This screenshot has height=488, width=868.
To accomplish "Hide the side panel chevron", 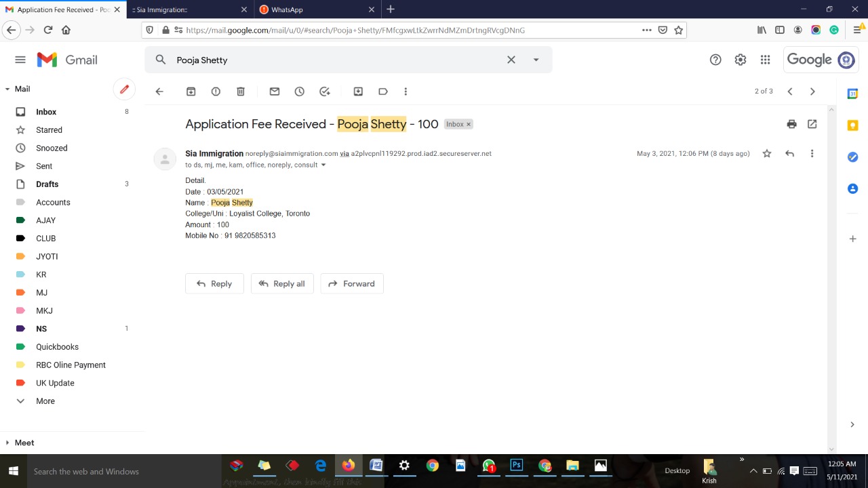I will coord(852,425).
